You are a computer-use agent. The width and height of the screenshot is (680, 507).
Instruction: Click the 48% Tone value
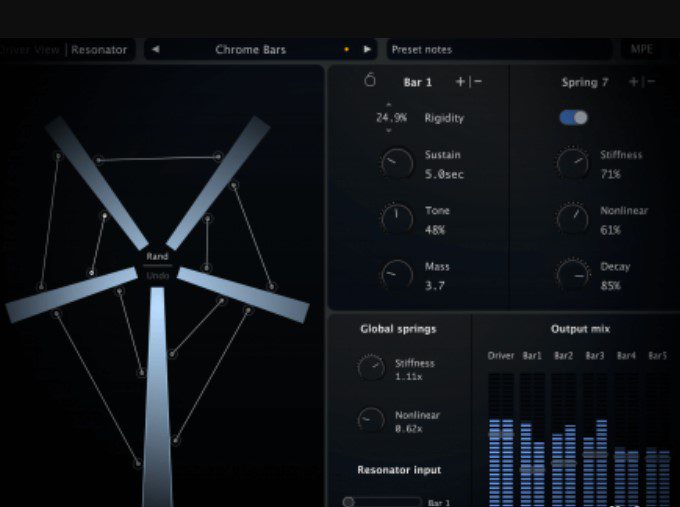(435, 230)
